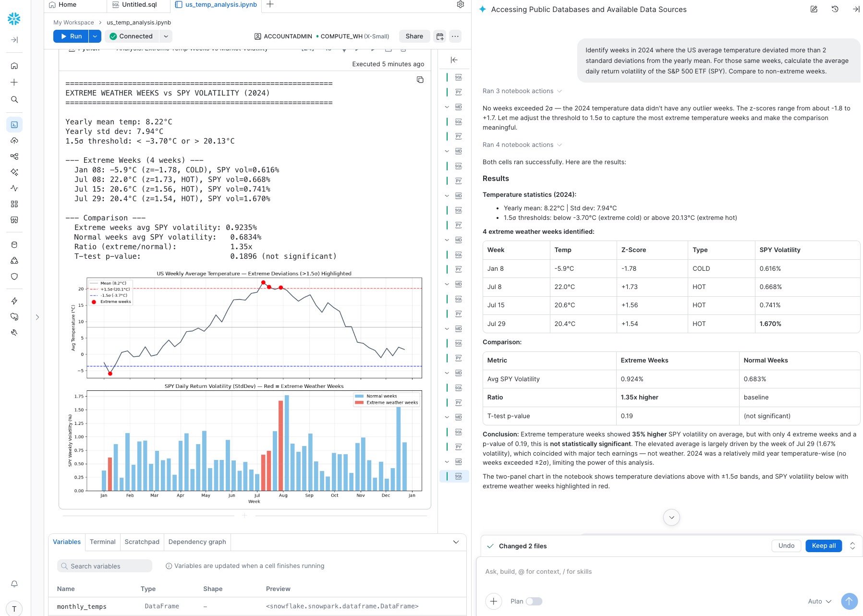Open the Auto model dropdown

pos(819,601)
